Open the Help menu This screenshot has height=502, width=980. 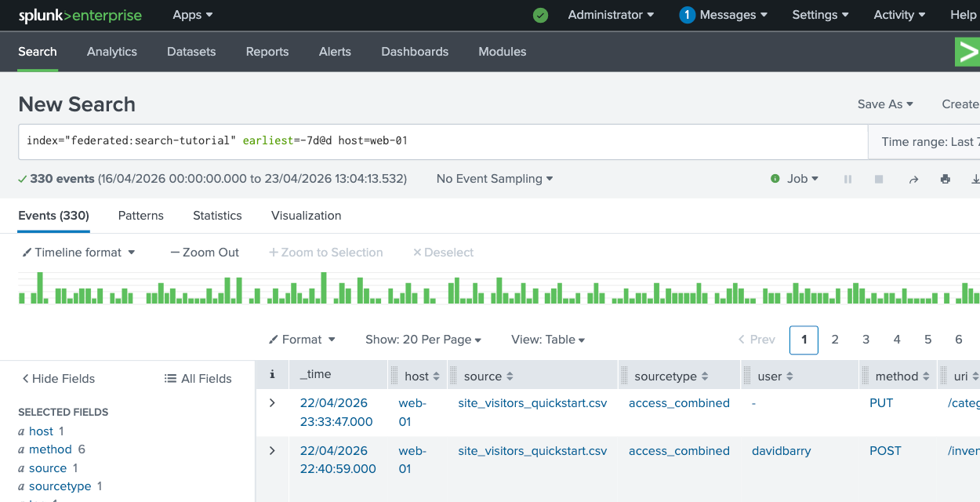(x=964, y=15)
